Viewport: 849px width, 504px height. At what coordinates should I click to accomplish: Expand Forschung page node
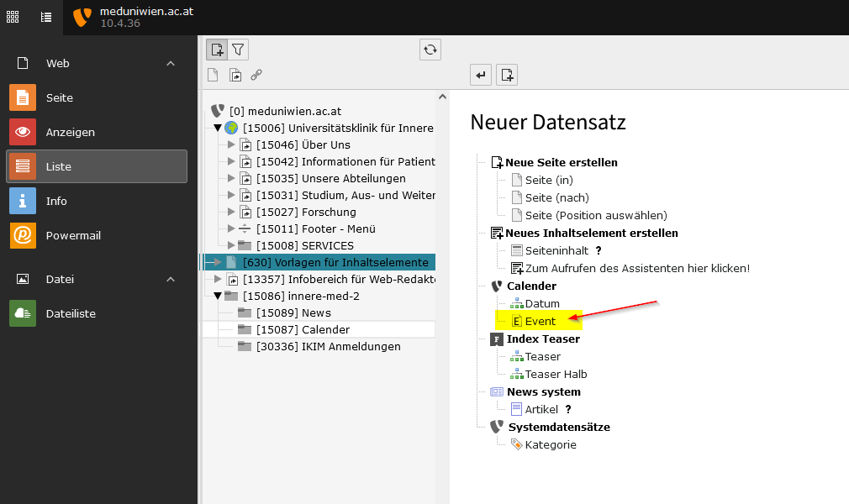coord(231,212)
